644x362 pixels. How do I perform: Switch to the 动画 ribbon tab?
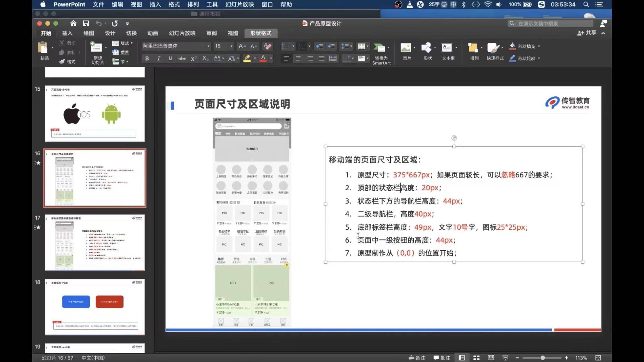point(153,33)
